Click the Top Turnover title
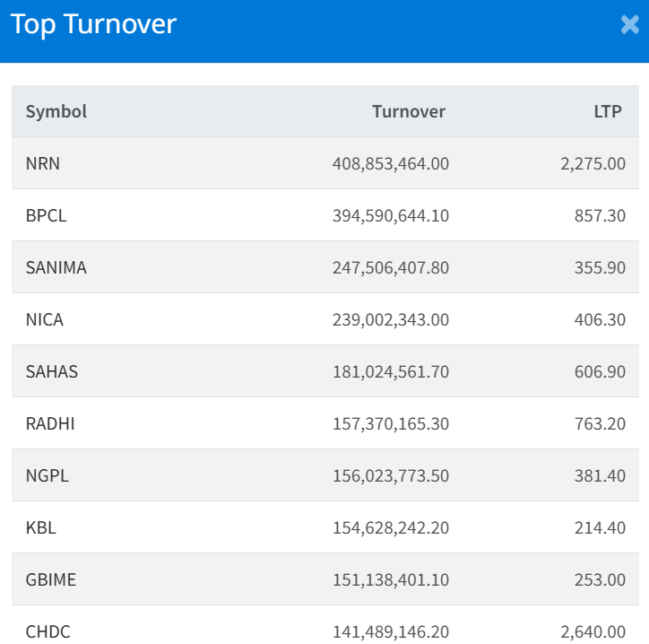Screen dimensions: 649x644 pos(93,24)
